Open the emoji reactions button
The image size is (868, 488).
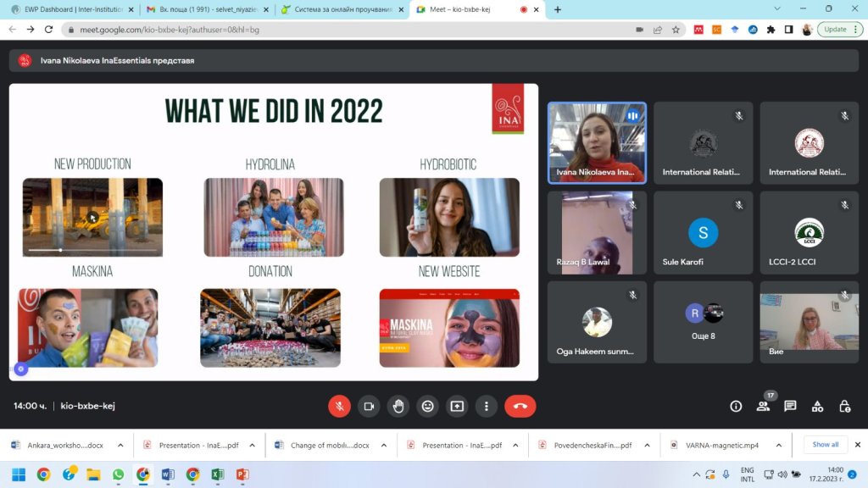pos(427,406)
